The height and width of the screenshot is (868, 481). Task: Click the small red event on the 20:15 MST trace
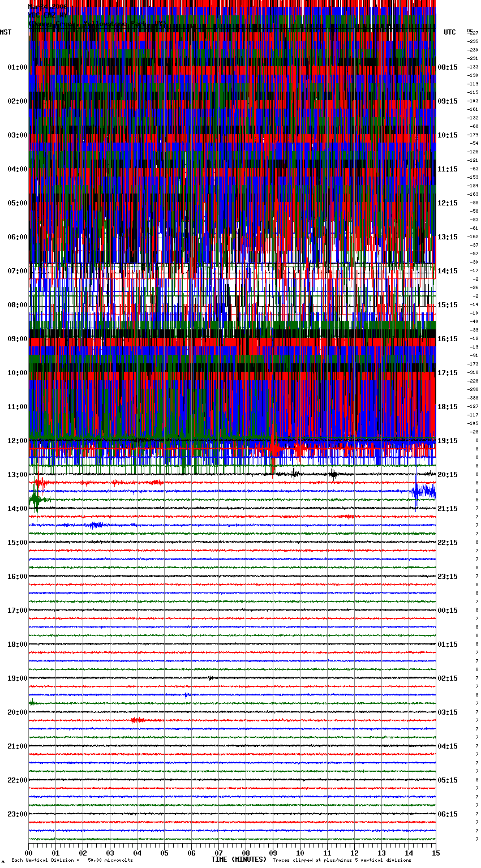[x=138, y=720]
